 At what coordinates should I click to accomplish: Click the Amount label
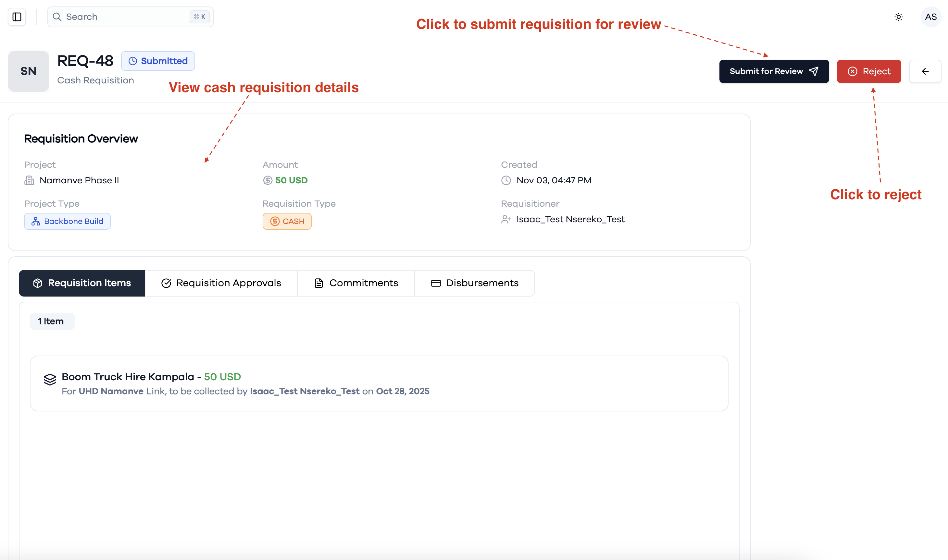tap(280, 165)
